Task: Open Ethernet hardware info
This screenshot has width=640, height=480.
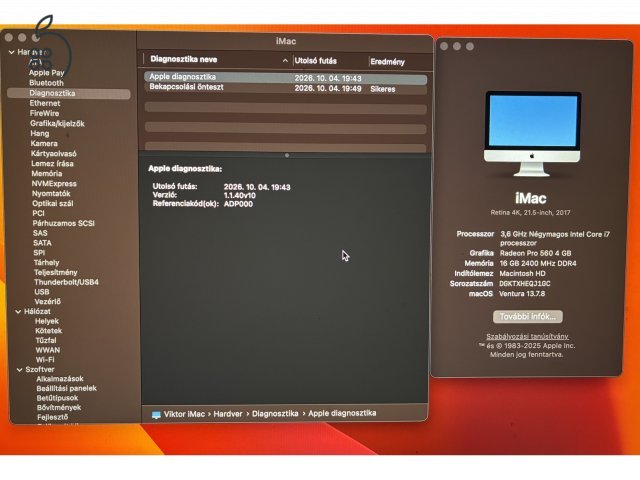Action: coord(44,103)
